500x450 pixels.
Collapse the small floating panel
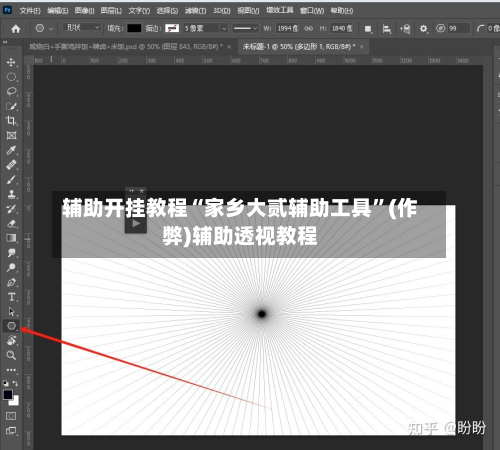(132, 191)
